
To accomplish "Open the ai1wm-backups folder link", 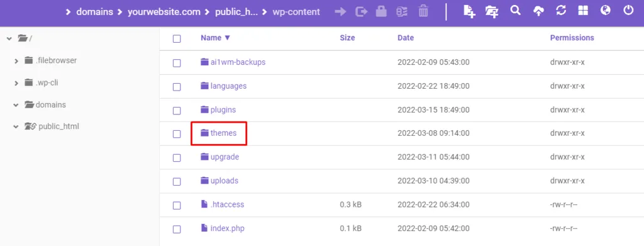I will (x=238, y=62).
